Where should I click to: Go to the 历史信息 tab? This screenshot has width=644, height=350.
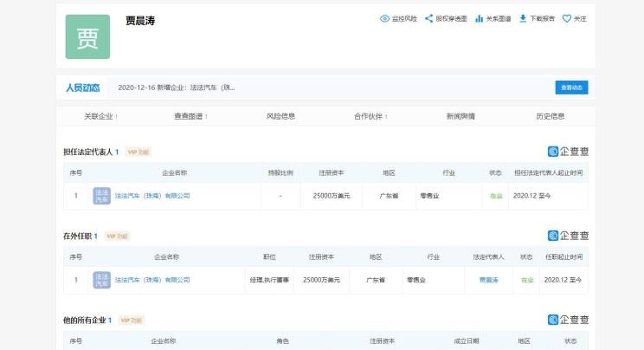550,116
